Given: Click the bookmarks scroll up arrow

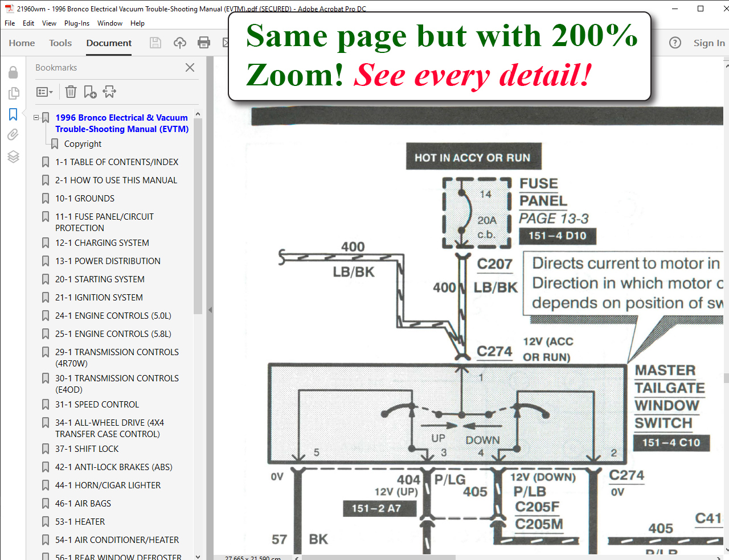Looking at the screenshot, I should tap(198, 114).
